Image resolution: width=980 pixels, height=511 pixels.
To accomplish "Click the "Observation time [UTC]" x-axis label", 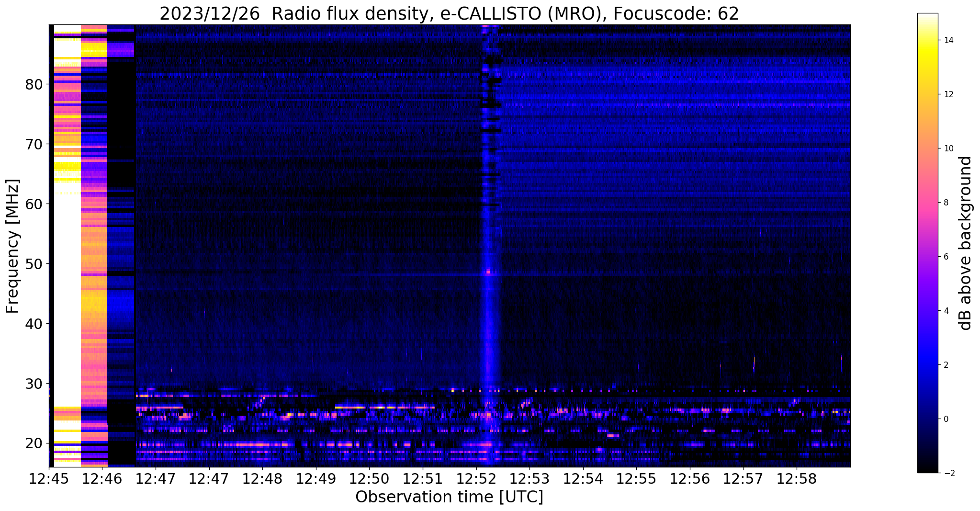I will (x=449, y=497).
